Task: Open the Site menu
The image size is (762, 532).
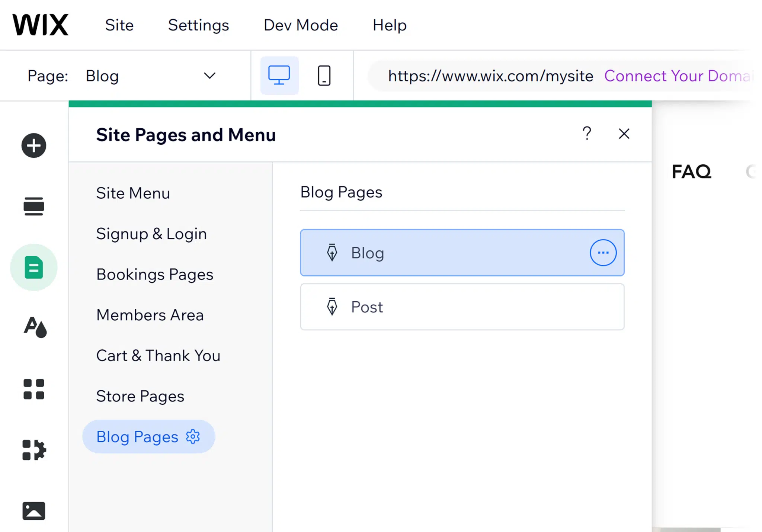Action: 119,25
